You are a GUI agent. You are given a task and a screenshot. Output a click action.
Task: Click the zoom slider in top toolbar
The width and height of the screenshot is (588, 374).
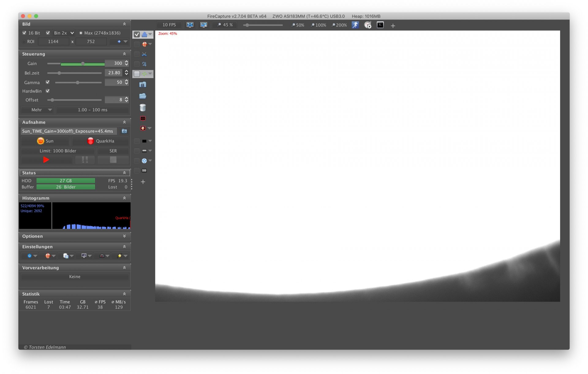pyautogui.click(x=263, y=25)
